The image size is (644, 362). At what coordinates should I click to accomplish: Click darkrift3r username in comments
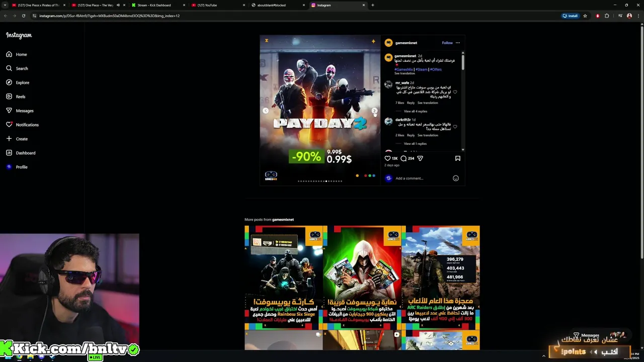tap(403, 120)
